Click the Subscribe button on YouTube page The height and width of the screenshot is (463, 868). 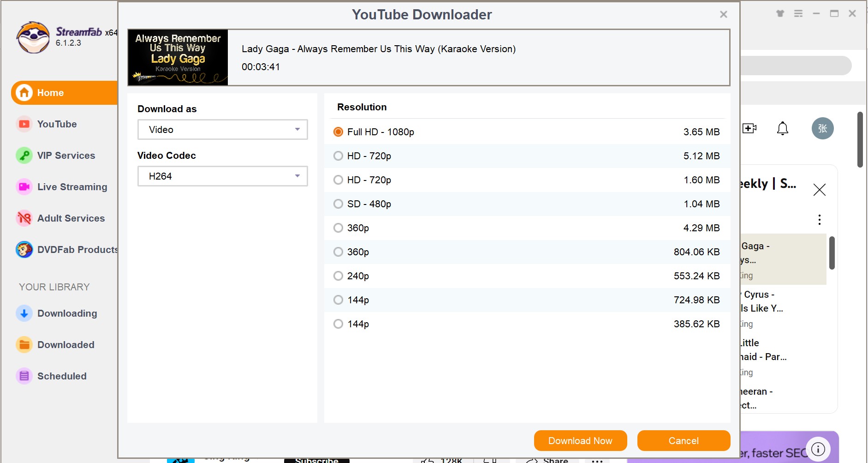point(316,460)
